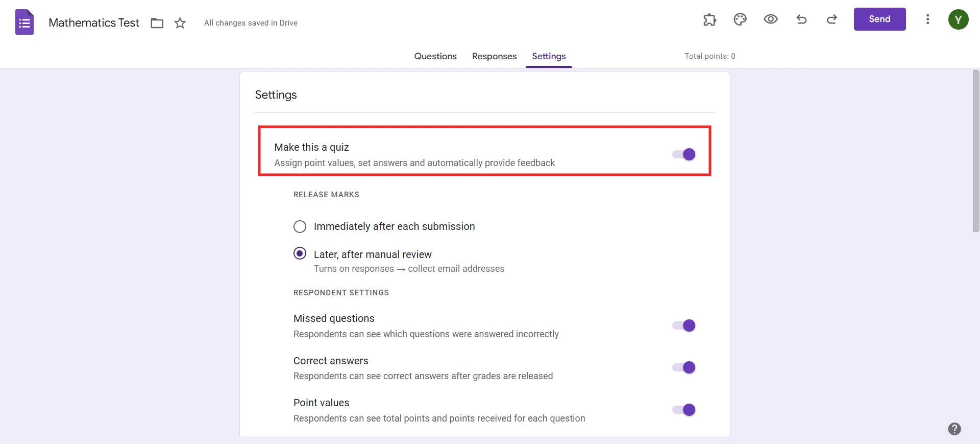
Task: Undo the last change
Action: pyautogui.click(x=801, y=19)
